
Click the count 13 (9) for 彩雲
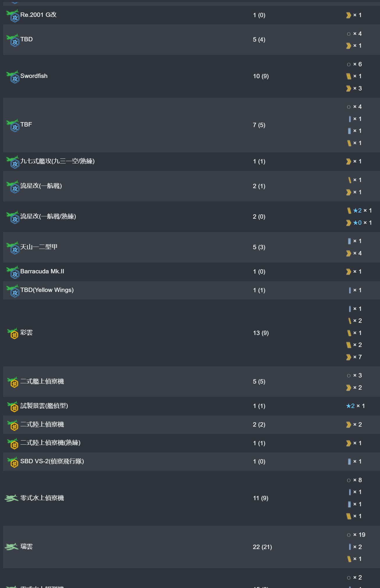(x=261, y=333)
